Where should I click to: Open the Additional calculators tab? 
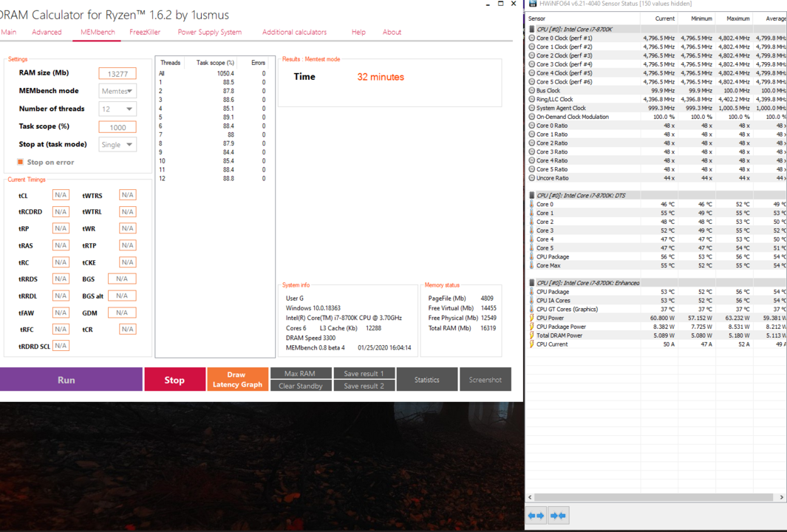tap(295, 32)
